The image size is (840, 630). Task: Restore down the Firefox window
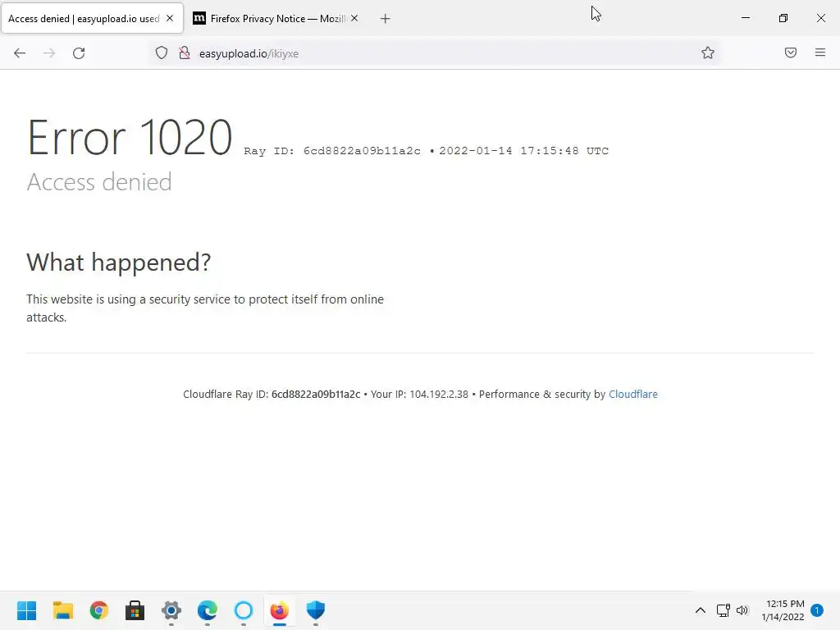click(783, 18)
